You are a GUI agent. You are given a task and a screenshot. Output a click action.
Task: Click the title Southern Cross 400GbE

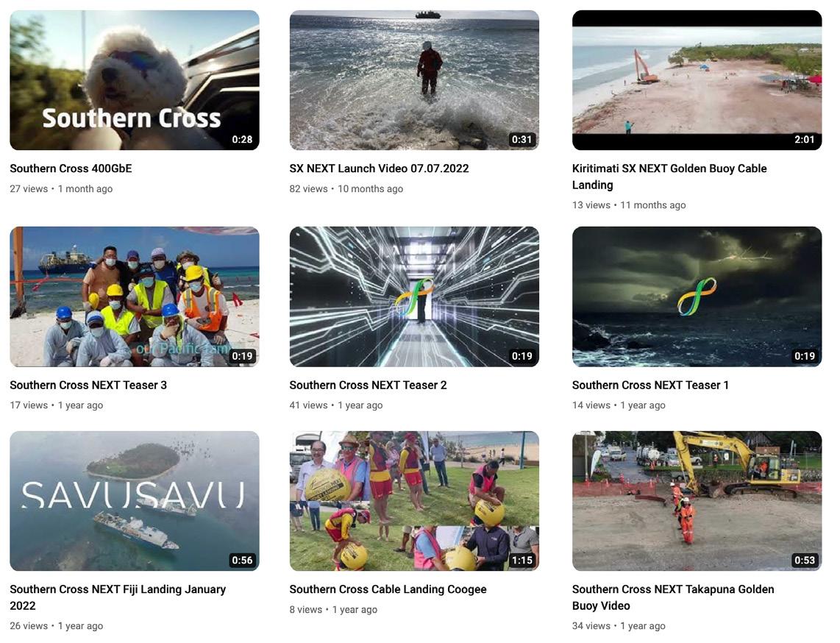coord(71,168)
